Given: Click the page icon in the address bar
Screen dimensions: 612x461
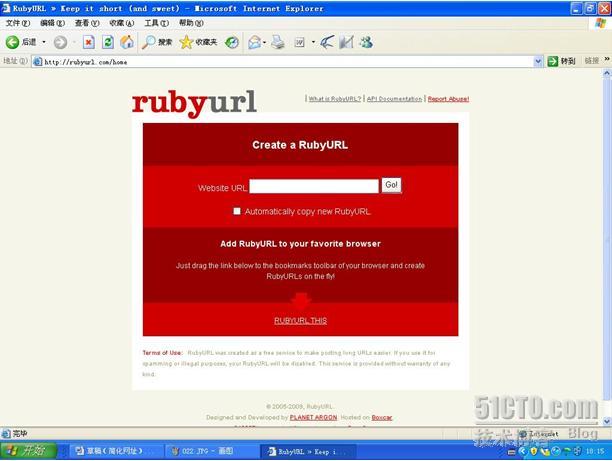Looking at the screenshot, I should (x=37, y=62).
